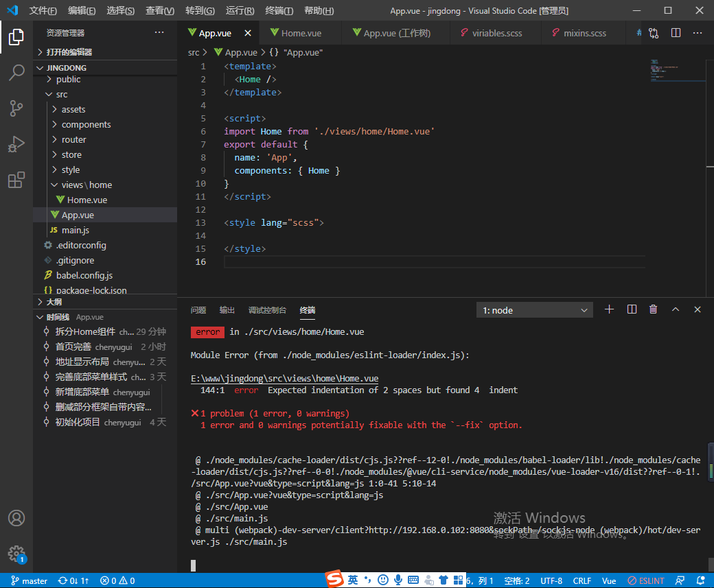Toggle Sogou English/Chinese mode 英
714x588 pixels.
[353, 580]
